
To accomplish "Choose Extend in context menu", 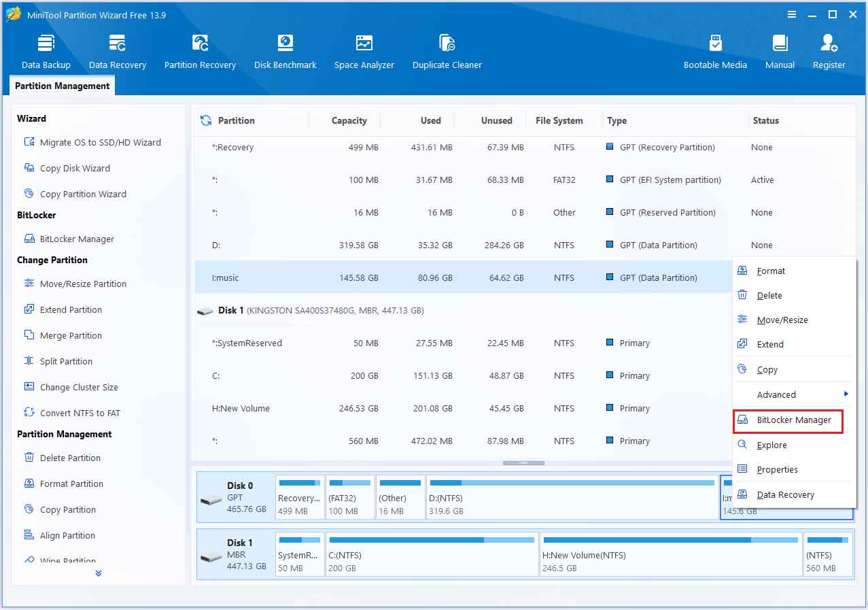I will [x=793, y=344].
